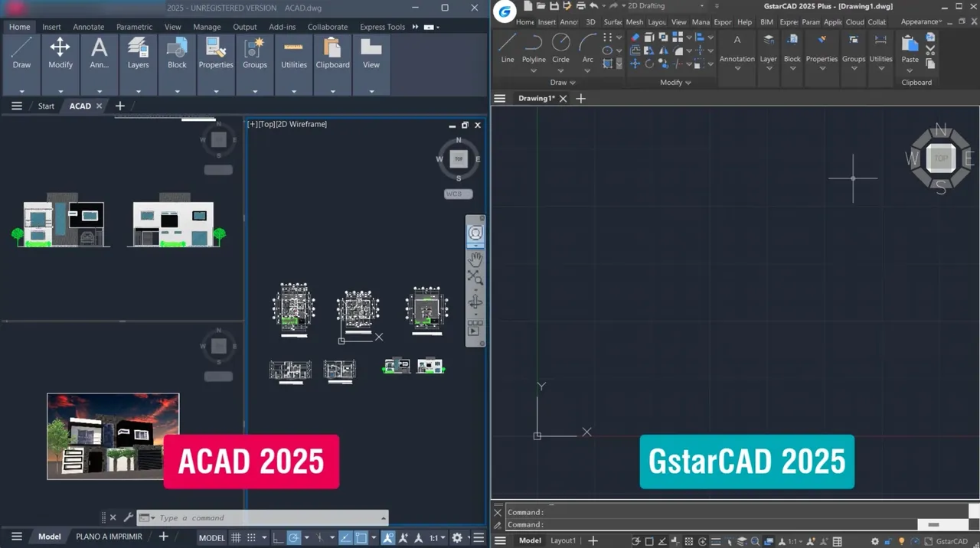This screenshot has height=548, width=980.
Task: Open the Draw panel in ACAD ribbon
Action: click(x=21, y=64)
